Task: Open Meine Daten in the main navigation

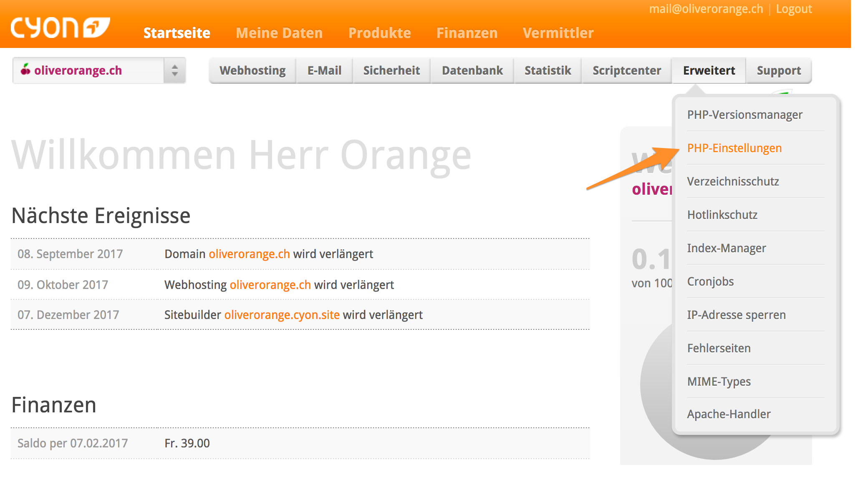Action: (x=279, y=33)
